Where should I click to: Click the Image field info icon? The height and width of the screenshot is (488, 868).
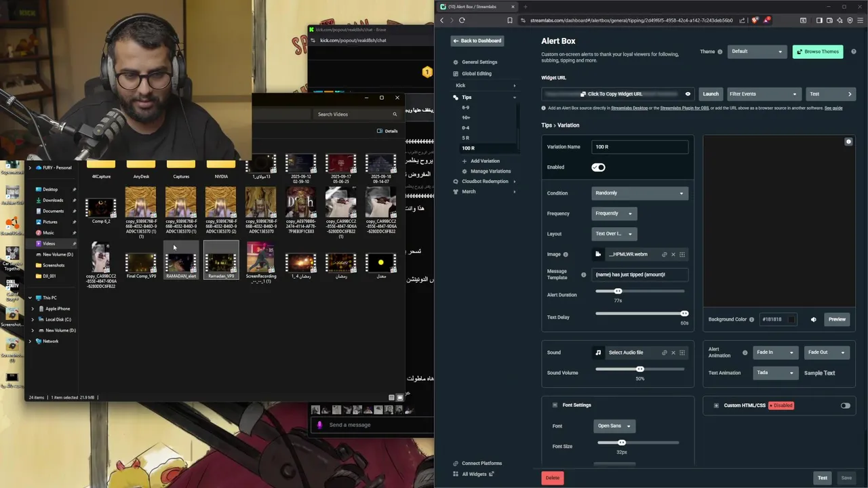coord(566,254)
